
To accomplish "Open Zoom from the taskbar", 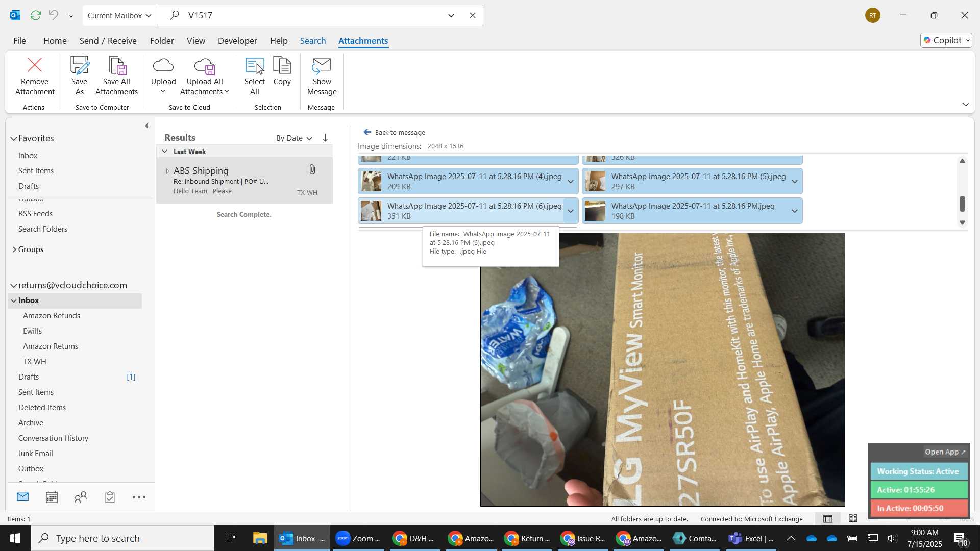I will 358,538.
